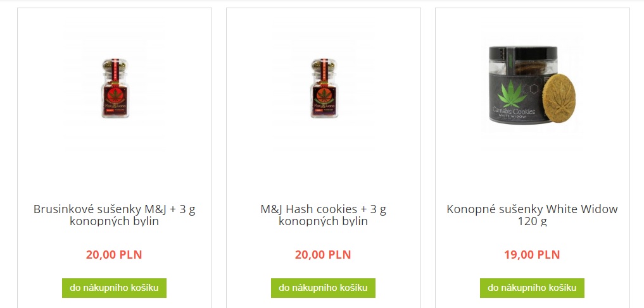Click the 20,00 PLN price under Brusinkové sušenky
Viewport: 644px width, 308px height.
pos(114,255)
